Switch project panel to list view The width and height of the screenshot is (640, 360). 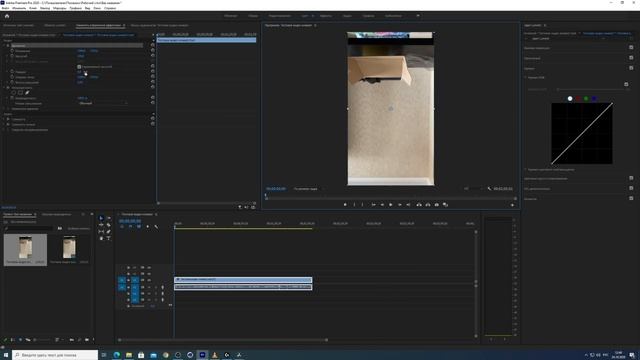pyautogui.click(x=13, y=340)
